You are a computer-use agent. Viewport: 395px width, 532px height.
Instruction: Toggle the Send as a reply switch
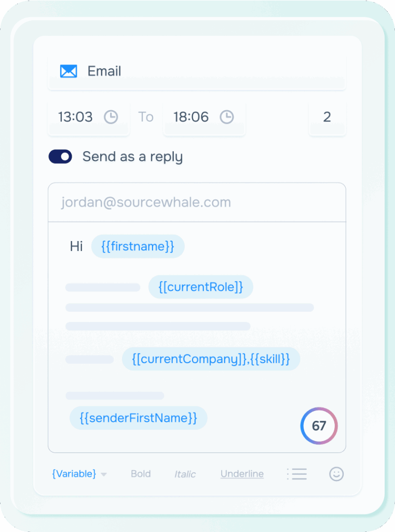(60, 156)
